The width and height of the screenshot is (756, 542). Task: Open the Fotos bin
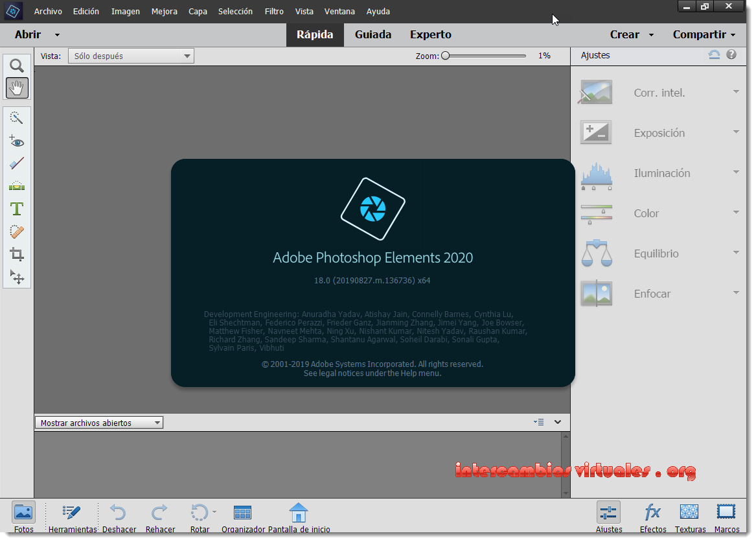click(23, 517)
